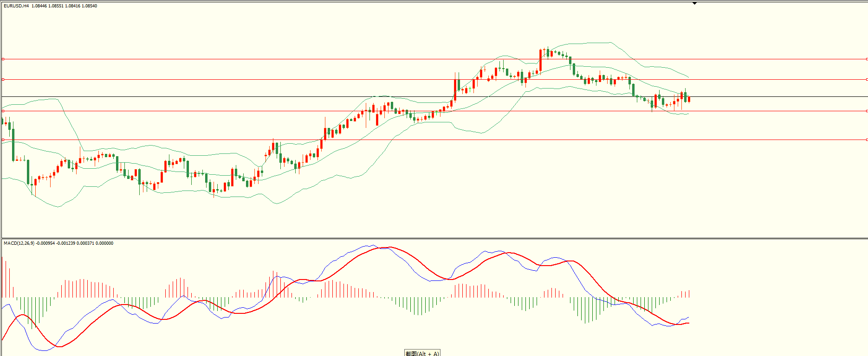Click the MACD(12,26,9) indicator label
Viewport: 868px width, 356px height.
[19, 243]
